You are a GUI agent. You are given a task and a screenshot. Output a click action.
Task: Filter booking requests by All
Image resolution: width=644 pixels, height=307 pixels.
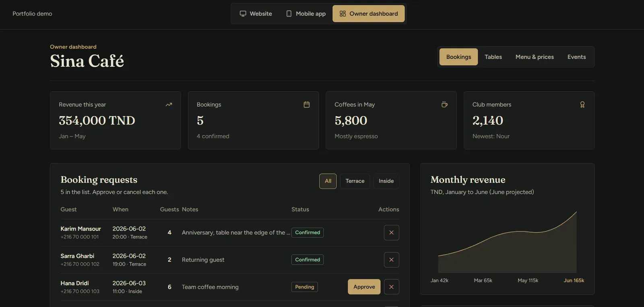(x=328, y=181)
